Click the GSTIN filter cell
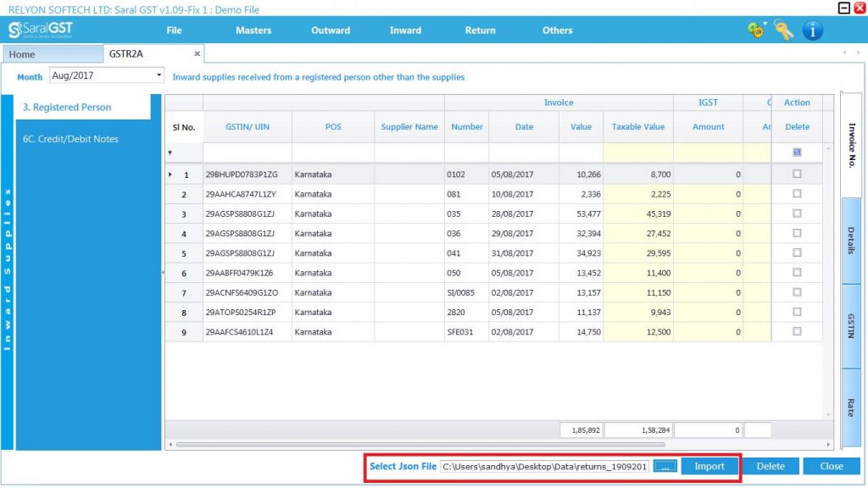 [248, 152]
